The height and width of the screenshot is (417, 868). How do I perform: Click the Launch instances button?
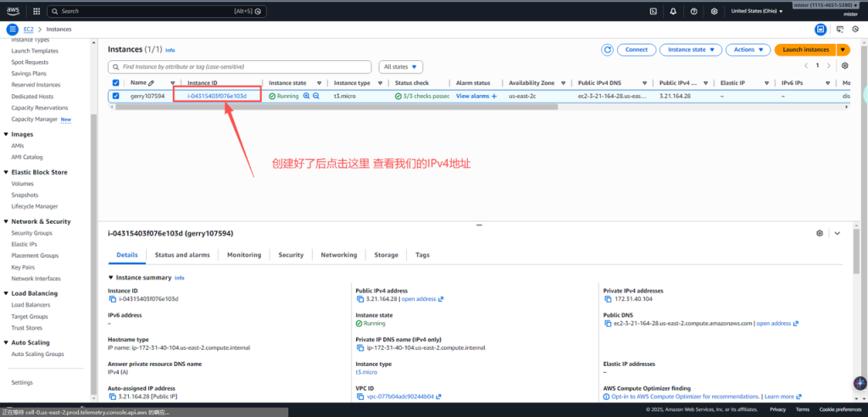805,50
